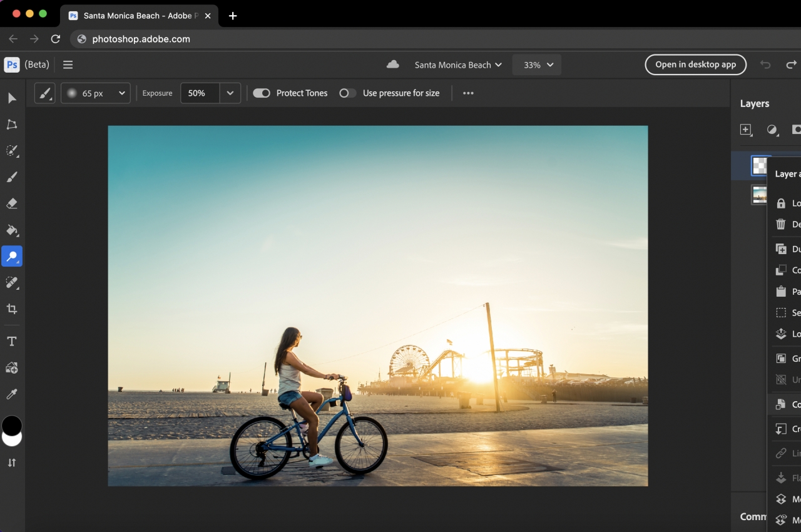The image size is (801, 532).
Task: Click Open in desktop app button
Action: [695, 64]
